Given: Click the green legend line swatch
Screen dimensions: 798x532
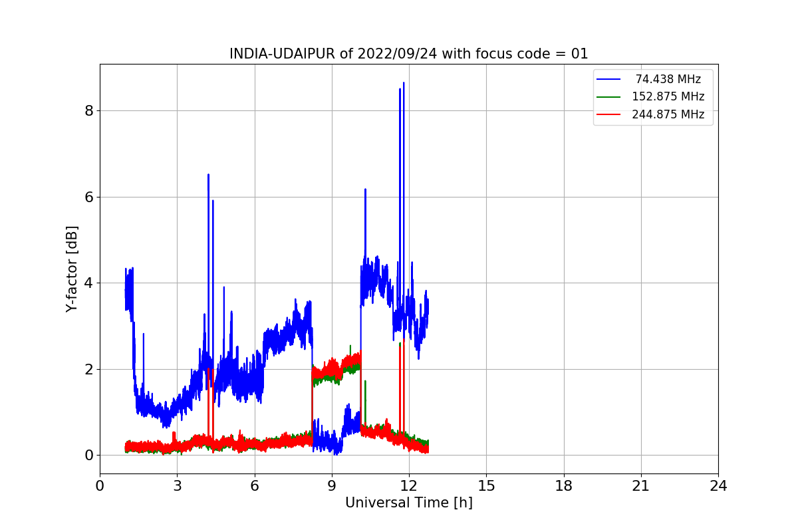Looking at the screenshot, I should point(608,96).
